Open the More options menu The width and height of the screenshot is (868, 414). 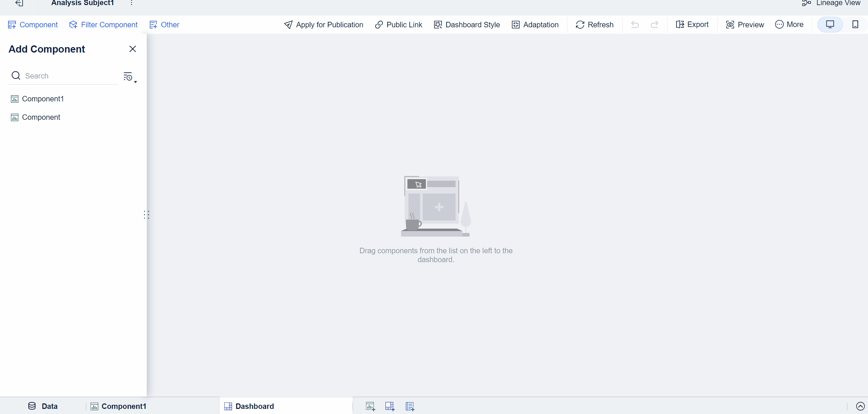(x=789, y=25)
